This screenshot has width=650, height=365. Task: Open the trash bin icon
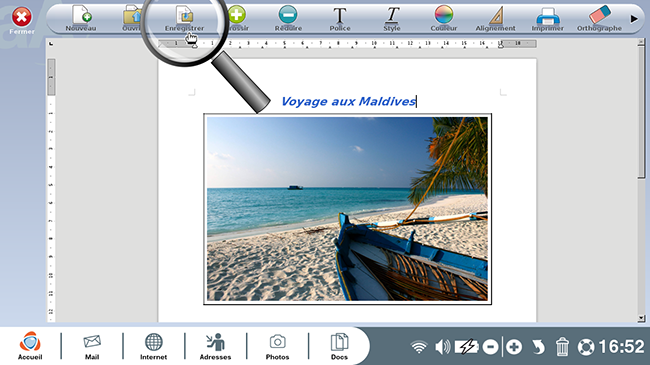click(x=562, y=347)
